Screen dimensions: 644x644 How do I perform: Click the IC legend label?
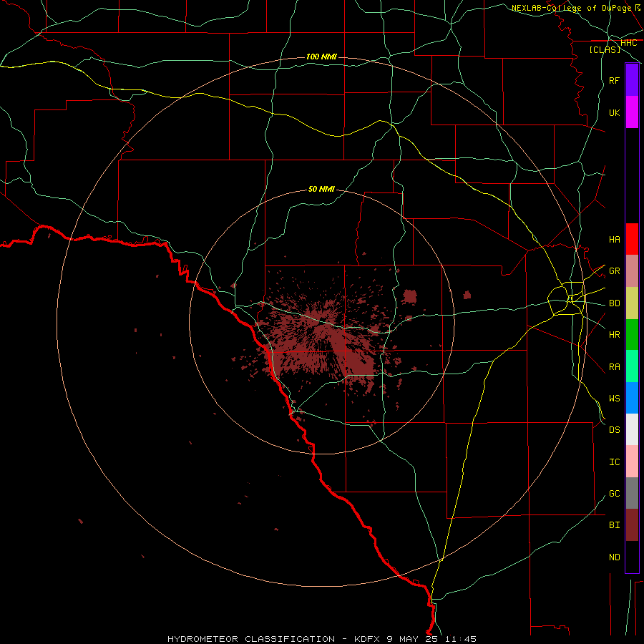pos(614,462)
